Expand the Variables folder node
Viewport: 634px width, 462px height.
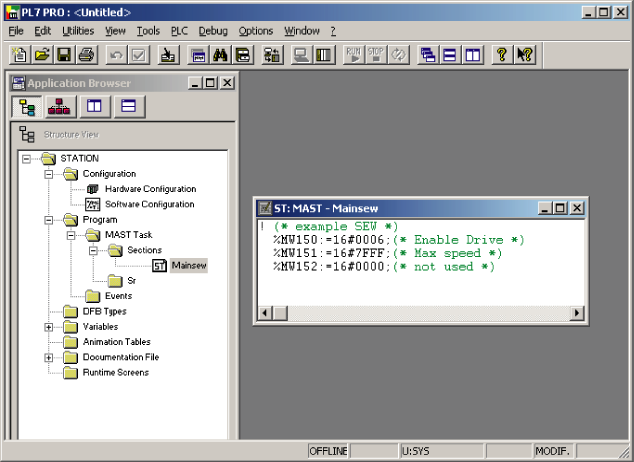49,327
